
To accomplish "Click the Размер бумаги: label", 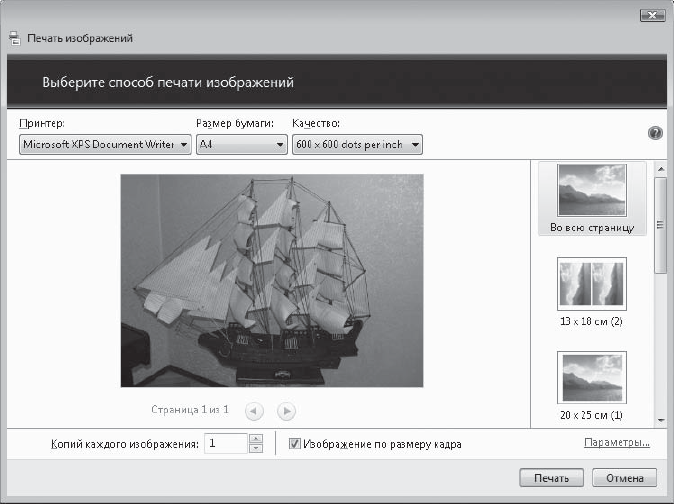I will point(235,124).
